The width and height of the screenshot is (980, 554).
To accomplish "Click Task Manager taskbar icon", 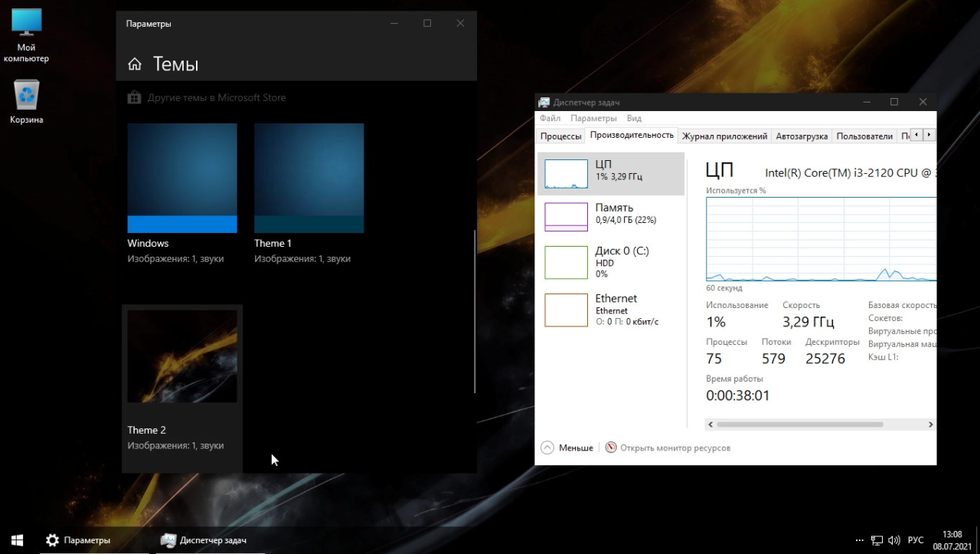I will tap(168, 540).
